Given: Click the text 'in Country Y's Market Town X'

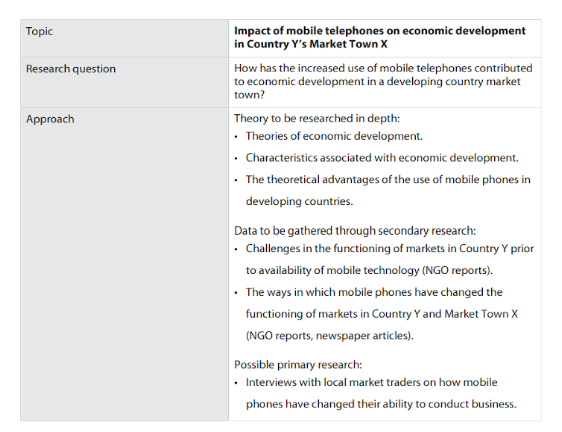Looking at the screenshot, I should coord(310,44).
